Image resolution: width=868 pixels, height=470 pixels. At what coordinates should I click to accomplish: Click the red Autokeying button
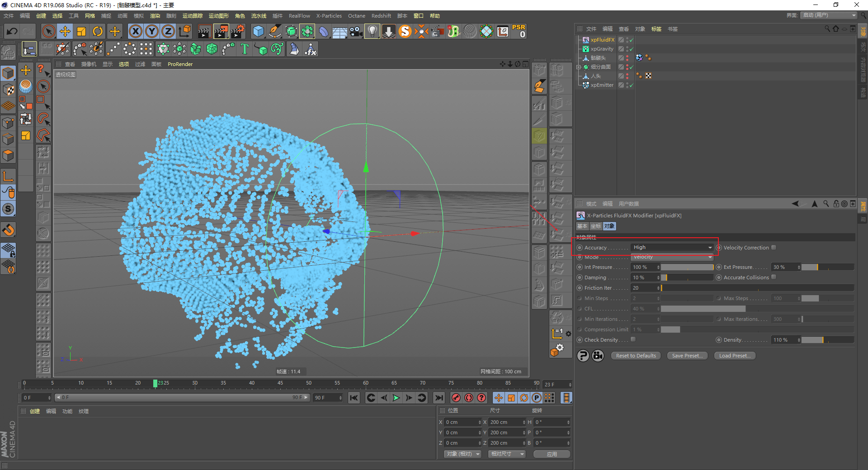click(x=469, y=398)
